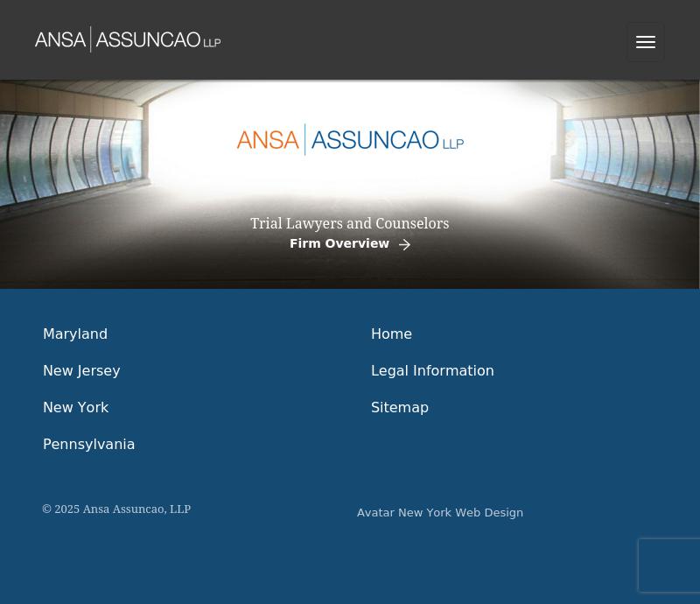Screen dimensions: 700x604
Task: Click the Trial Lawyers and Counselors tagline
Action: (349, 223)
